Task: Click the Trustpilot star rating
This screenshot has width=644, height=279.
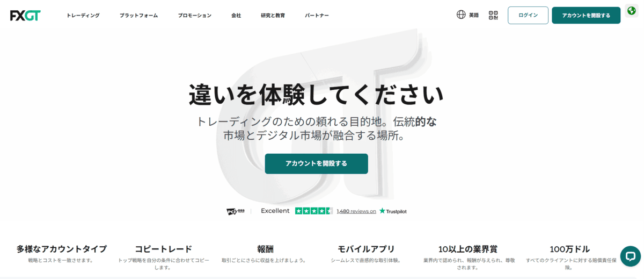Action: click(314, 211)
